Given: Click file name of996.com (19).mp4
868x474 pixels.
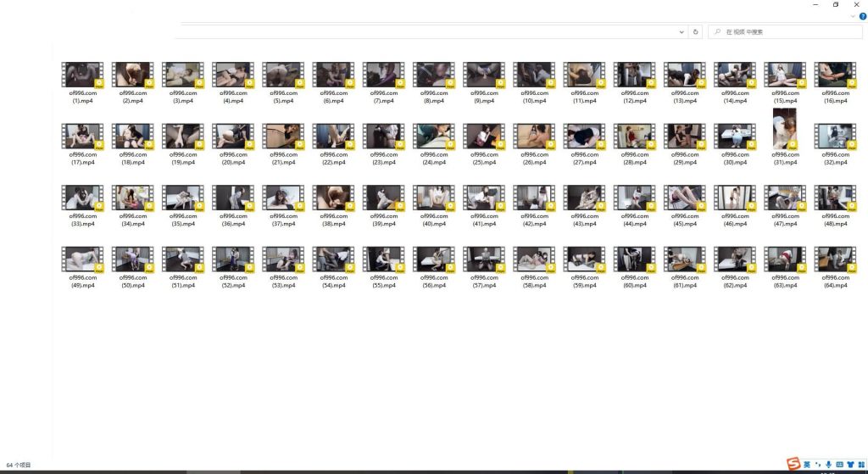Looking at the screenshot, I should (183, 159).
